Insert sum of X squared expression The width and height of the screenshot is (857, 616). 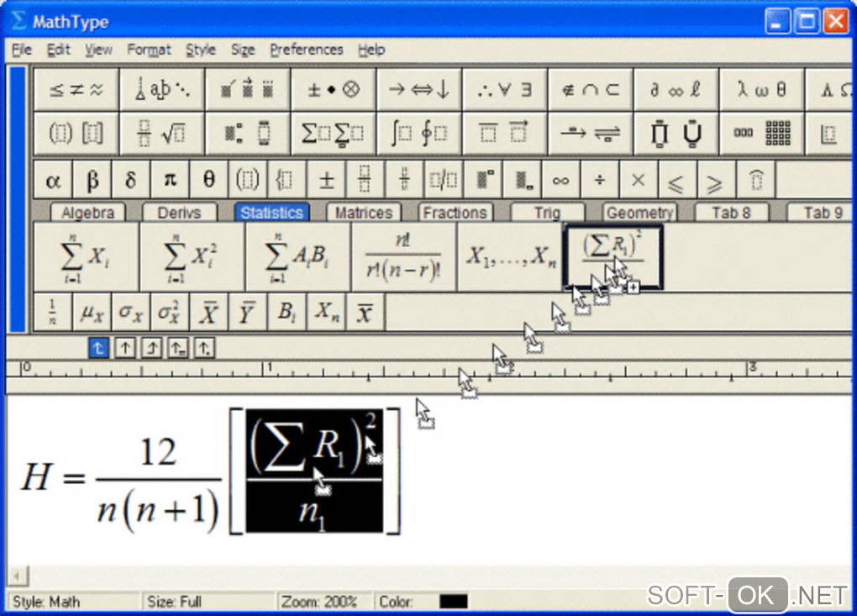tap(192, 257)
